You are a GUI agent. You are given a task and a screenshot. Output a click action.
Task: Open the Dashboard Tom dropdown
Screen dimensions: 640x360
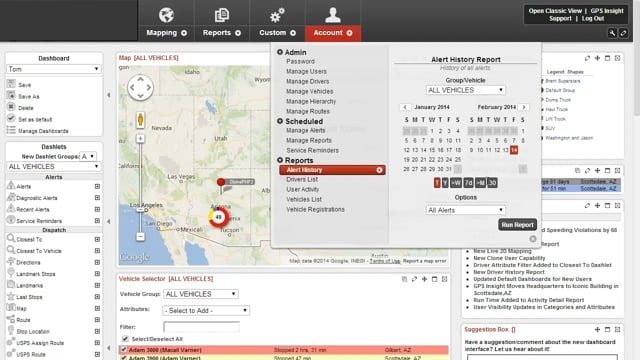coord(53,69)
